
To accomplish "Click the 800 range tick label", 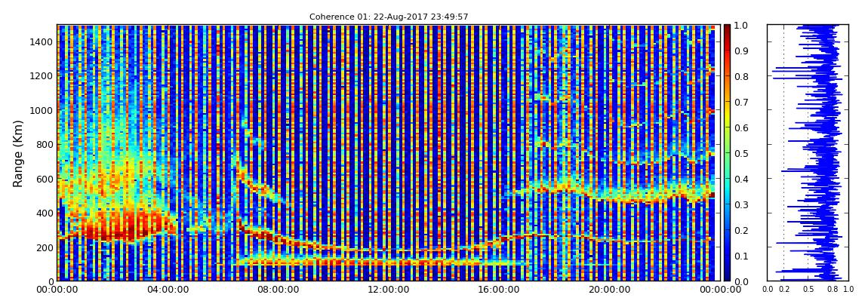I will [45, 144].
